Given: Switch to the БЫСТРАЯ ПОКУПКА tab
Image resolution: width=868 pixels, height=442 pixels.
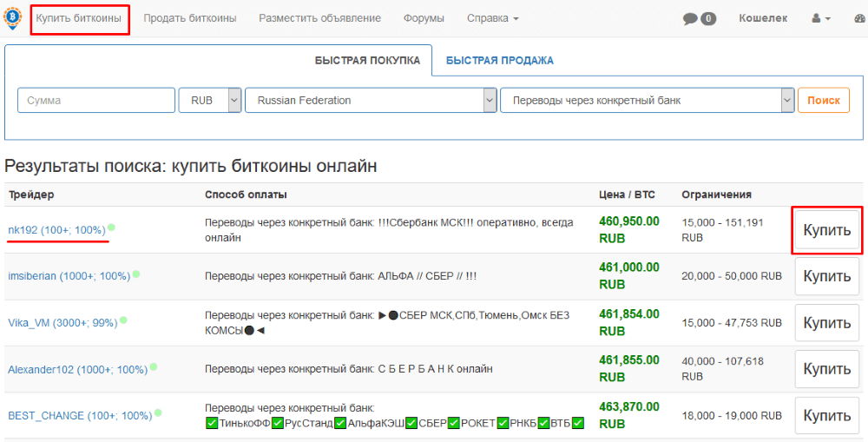Looking at the screenshot, I should point(367,61).
